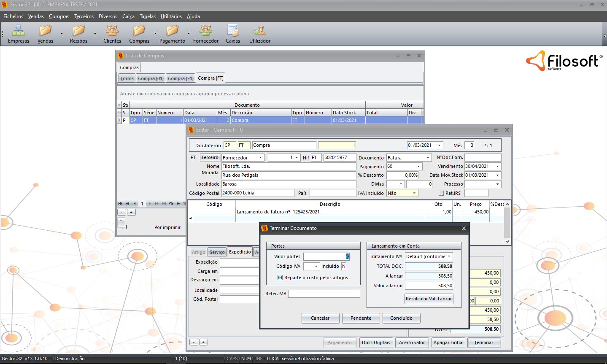The height and width of the screenshot is (364, 607).
Task: Toggle Reparte o custo pelos artigos checkbox
Action: tap(280, 278)
